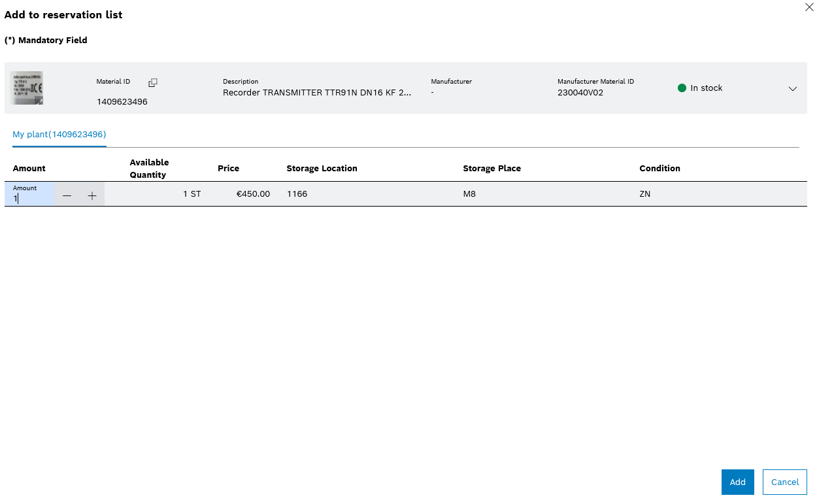Viewport: 817px width, 504px height.
Task: Open the My plant(1409623496) tab
Action: pyautogui.click(x=59, y=134)
